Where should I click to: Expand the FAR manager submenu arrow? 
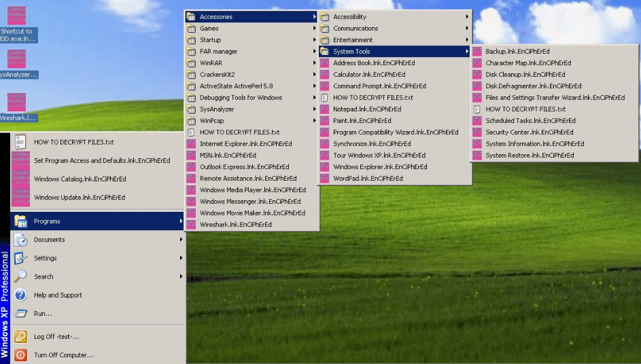314,52
